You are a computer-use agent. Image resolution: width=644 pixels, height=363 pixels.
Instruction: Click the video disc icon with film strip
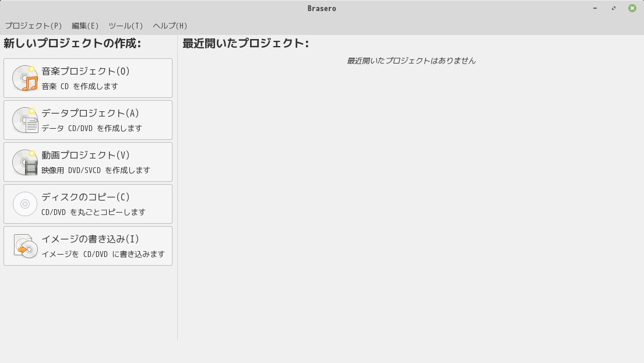(25, 162)
